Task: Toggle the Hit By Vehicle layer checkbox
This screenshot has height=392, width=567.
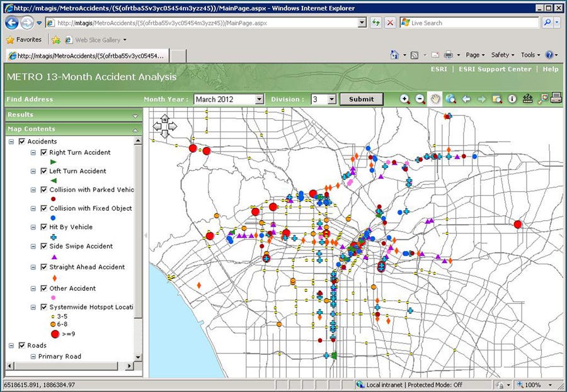Action: (x=43, y=227)
